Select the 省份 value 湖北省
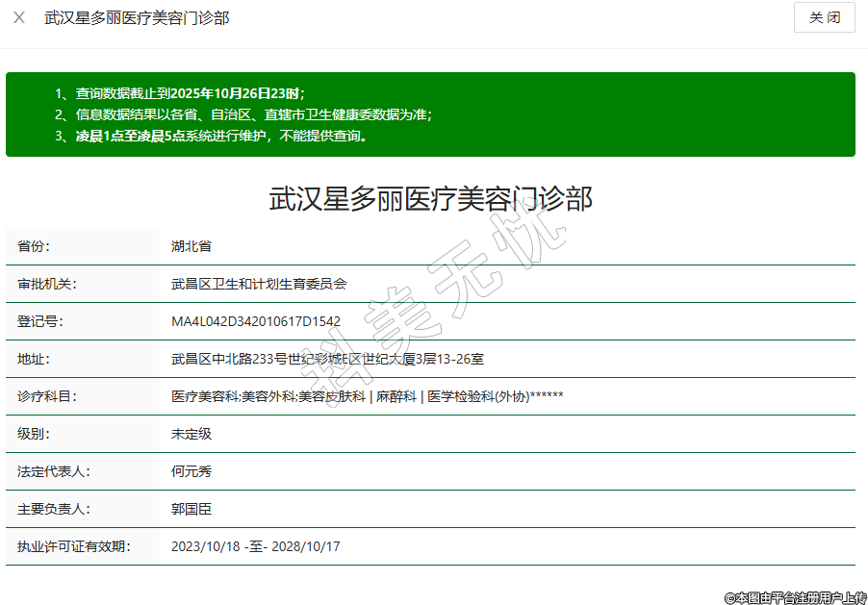Screen dimensions: 868x605 pos(191,246)
